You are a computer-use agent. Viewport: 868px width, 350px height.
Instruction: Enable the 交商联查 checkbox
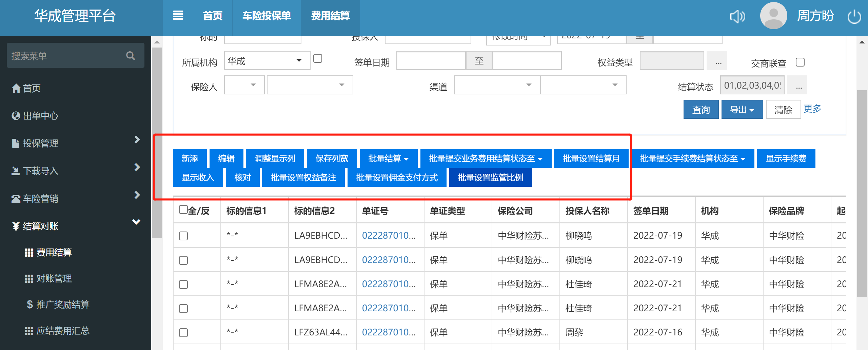pyautogui.click(x=800, y=62)
